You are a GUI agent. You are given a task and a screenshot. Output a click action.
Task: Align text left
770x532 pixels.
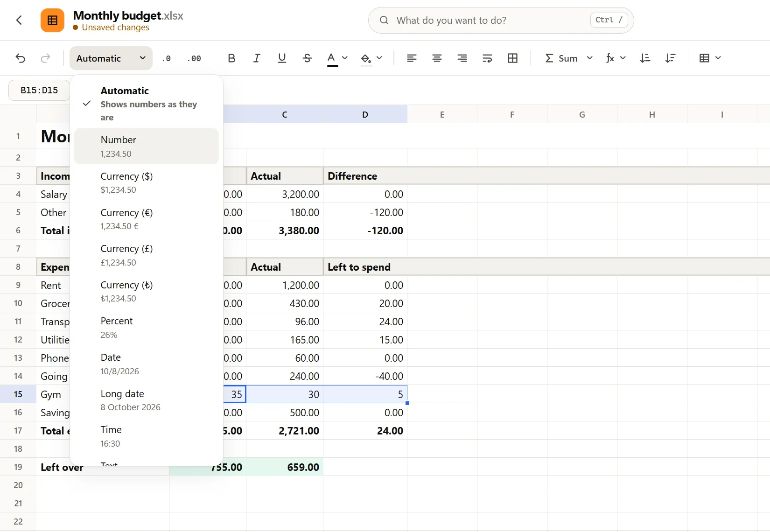412,58
